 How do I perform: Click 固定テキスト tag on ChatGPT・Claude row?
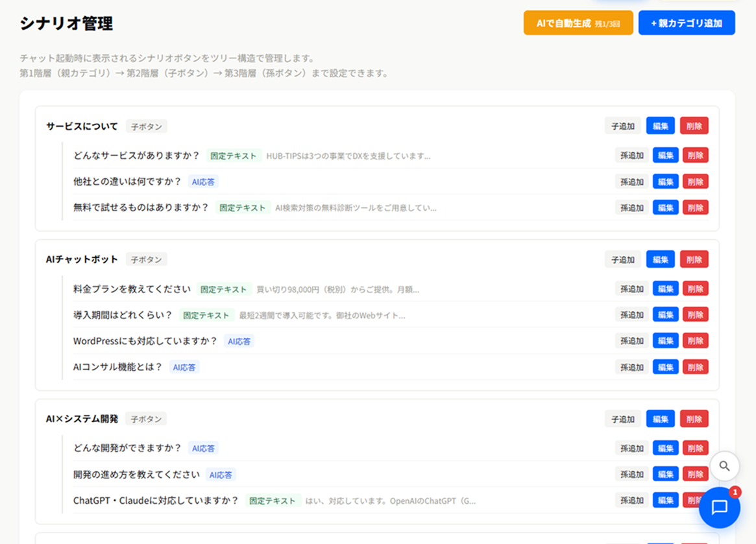(x=273, y=501)
